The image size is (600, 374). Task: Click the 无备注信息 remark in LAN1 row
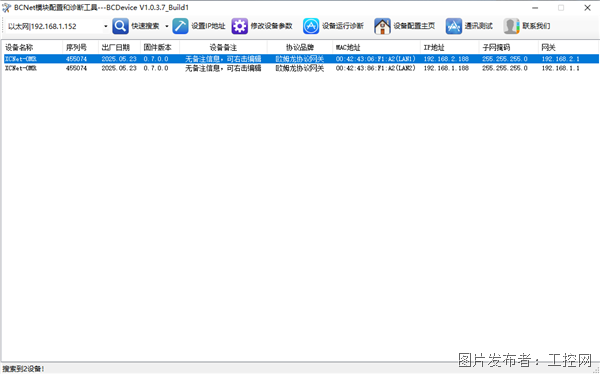(x=223, y=59)
